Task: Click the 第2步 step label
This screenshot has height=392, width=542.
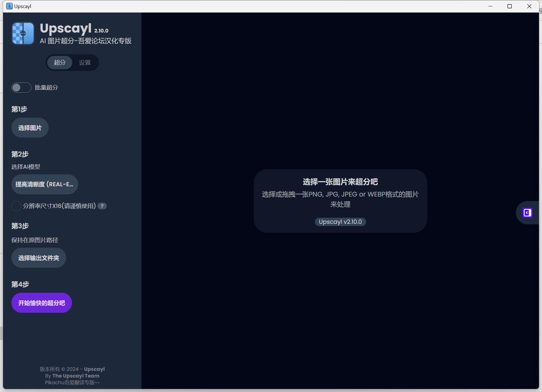Action: click(20, 154)
